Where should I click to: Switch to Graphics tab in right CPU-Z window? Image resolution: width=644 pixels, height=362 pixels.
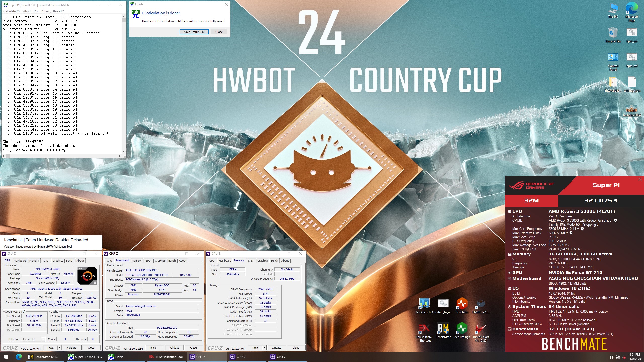pyautogui.click(x=262, y=261)
